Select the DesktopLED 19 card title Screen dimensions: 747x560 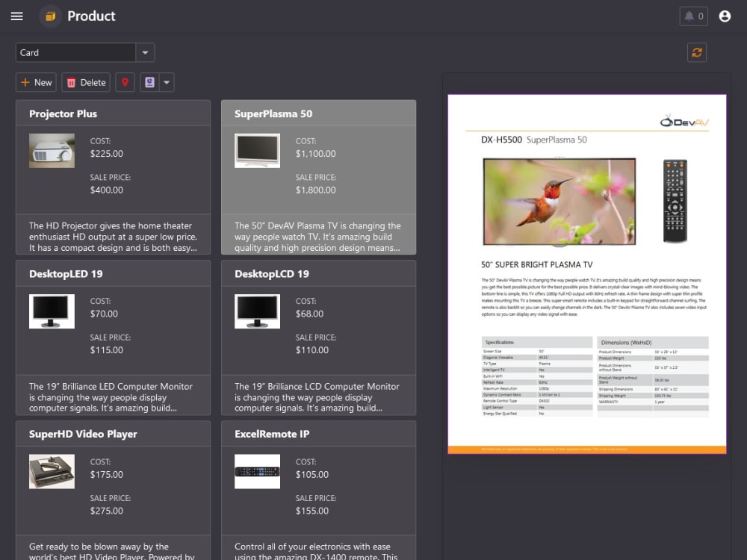[x=66, y=274]
